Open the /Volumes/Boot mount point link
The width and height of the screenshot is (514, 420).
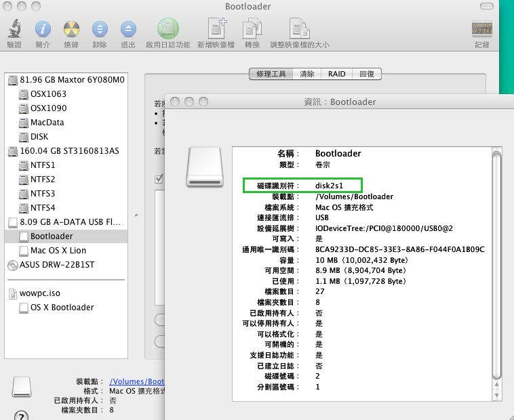(x=137, y=381)
